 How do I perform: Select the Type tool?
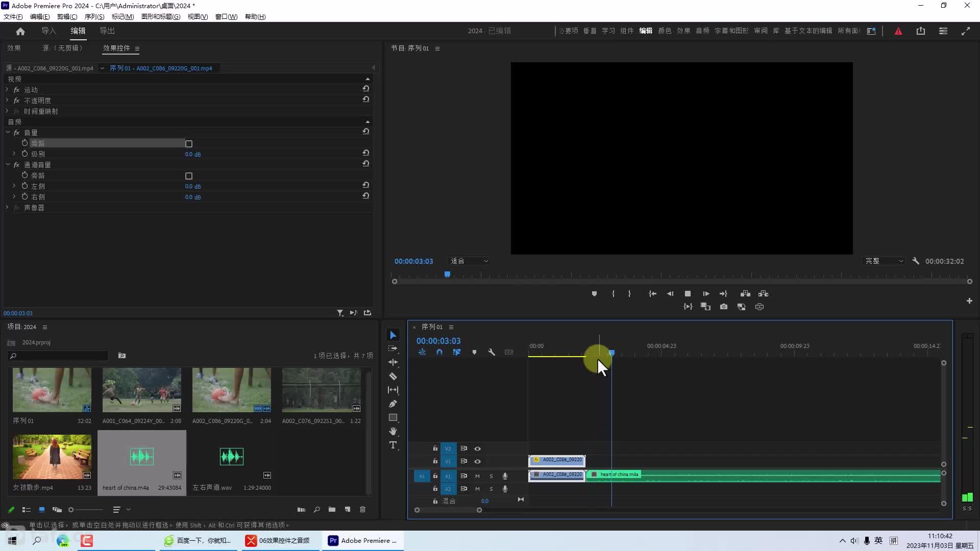tap(393, 445)
